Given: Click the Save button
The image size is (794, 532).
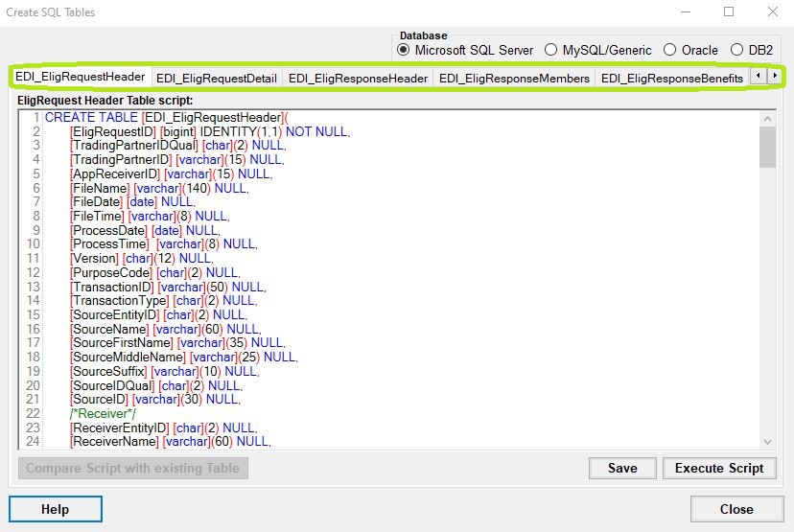Looking at the screenshot, I should 622,468.
